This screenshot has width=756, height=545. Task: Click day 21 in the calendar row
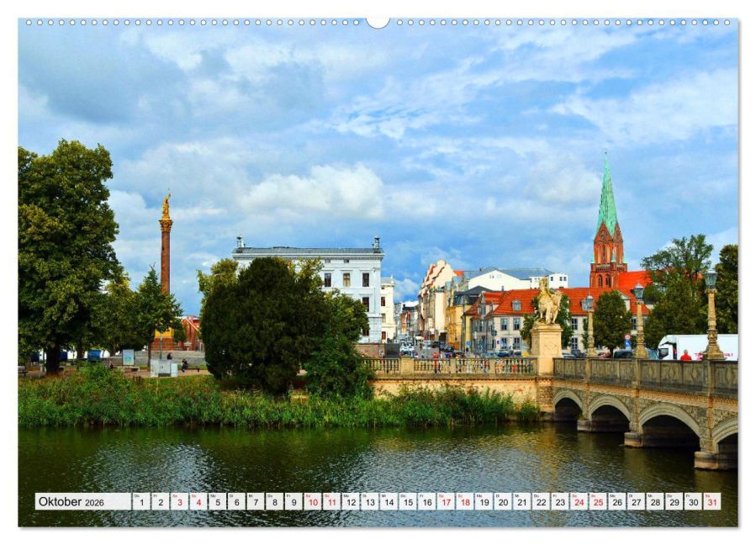[x=521, y=501]
